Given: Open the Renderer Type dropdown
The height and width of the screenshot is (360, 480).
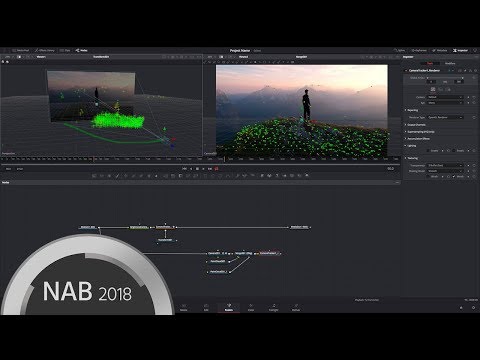Looking at the screenshot, I should pyautogui.click(x=445, y=117).
